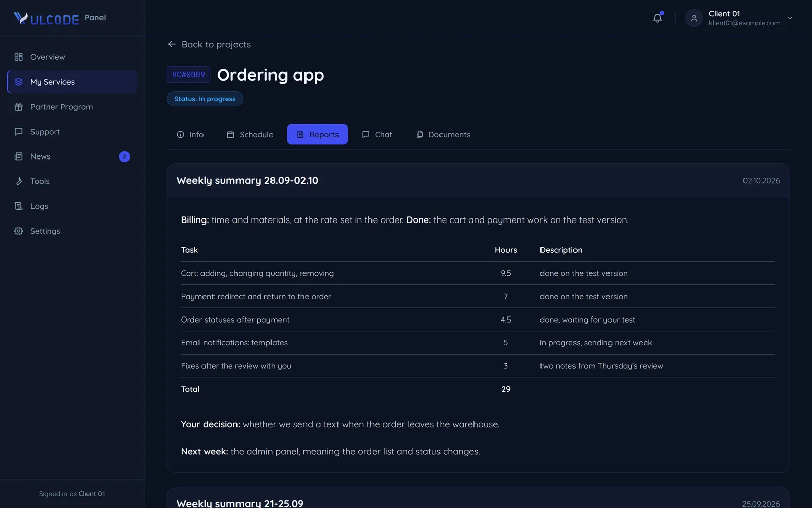Click the Overview grid icon

(x=19, y=57)
